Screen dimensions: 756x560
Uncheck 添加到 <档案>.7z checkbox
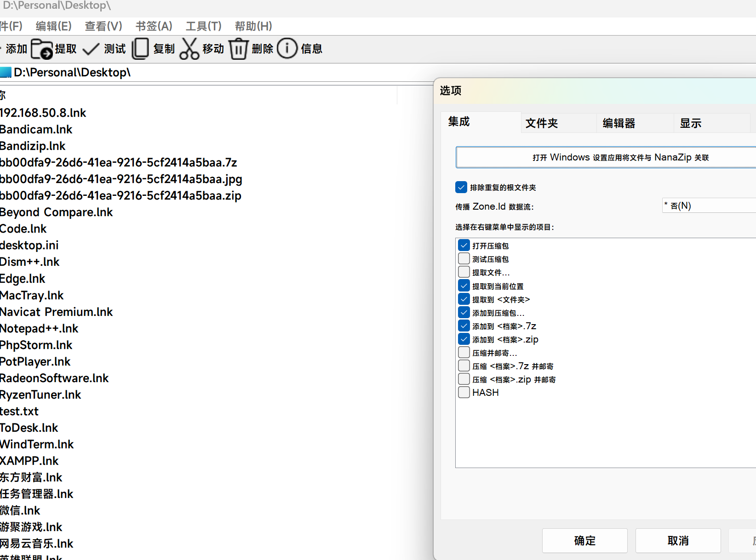pos(464,326)
